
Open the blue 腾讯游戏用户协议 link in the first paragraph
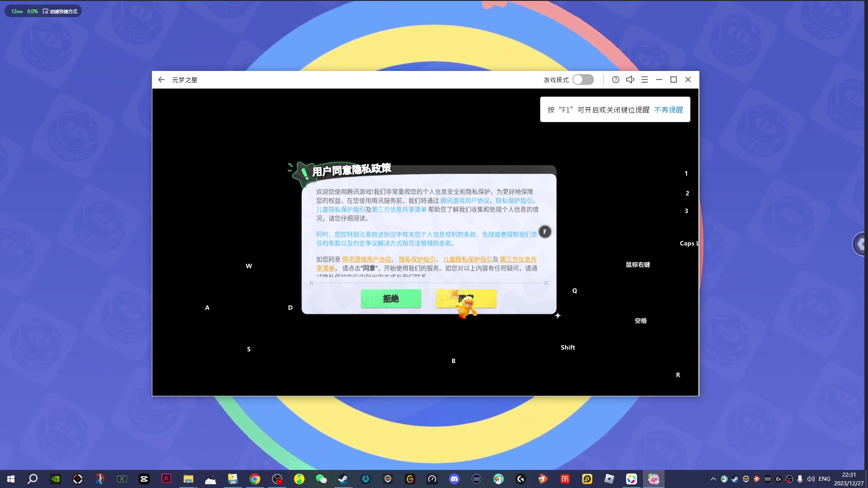pos(465,201)
